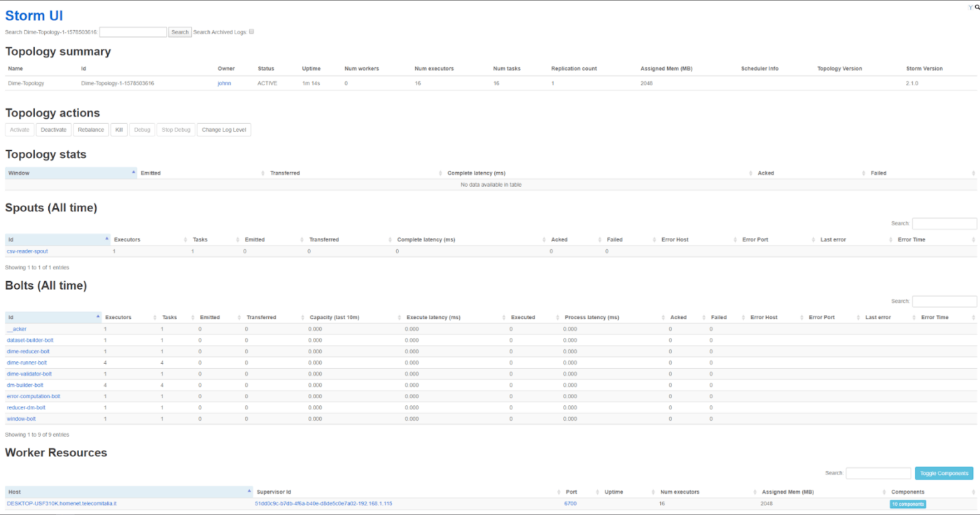Select topology id text Dime-Topology-1-1578503616
980x515 pixels.
click(x=118, y=83)
